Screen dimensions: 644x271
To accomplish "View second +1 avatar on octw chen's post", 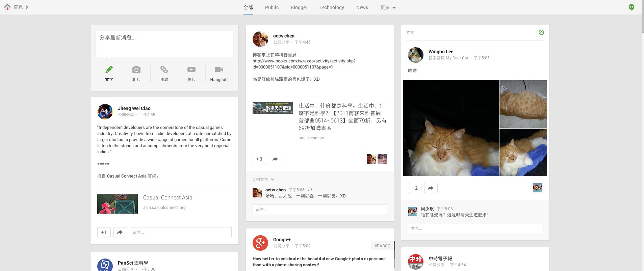I will tap(382, 159).
